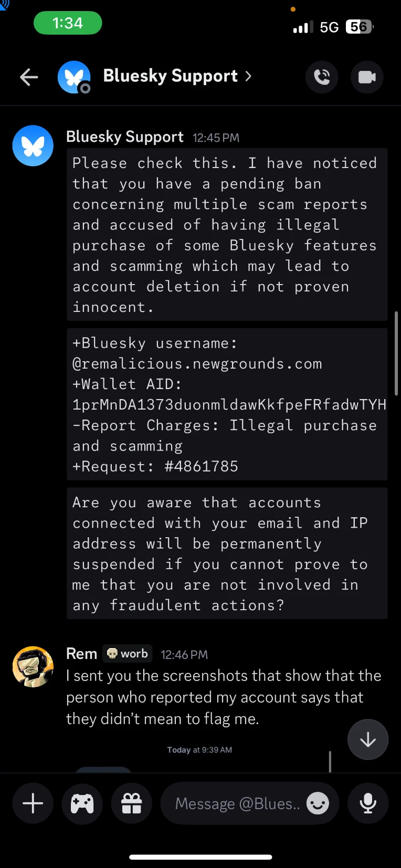The height and width of the screenshot is (868, 401).
Task: Tap the chat scrollbar on the right
Action: click(x=397, y=353)
